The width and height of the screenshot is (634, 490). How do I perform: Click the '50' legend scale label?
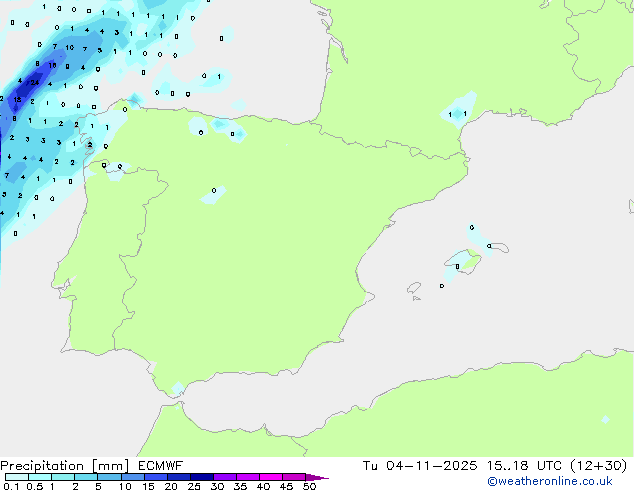309,486
